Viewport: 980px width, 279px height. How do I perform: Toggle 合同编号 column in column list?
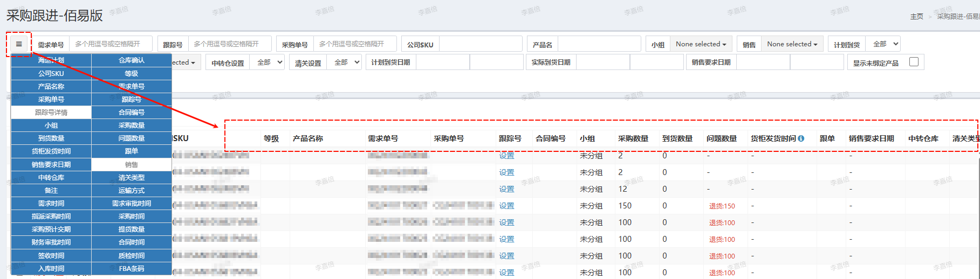coord(132,113)
